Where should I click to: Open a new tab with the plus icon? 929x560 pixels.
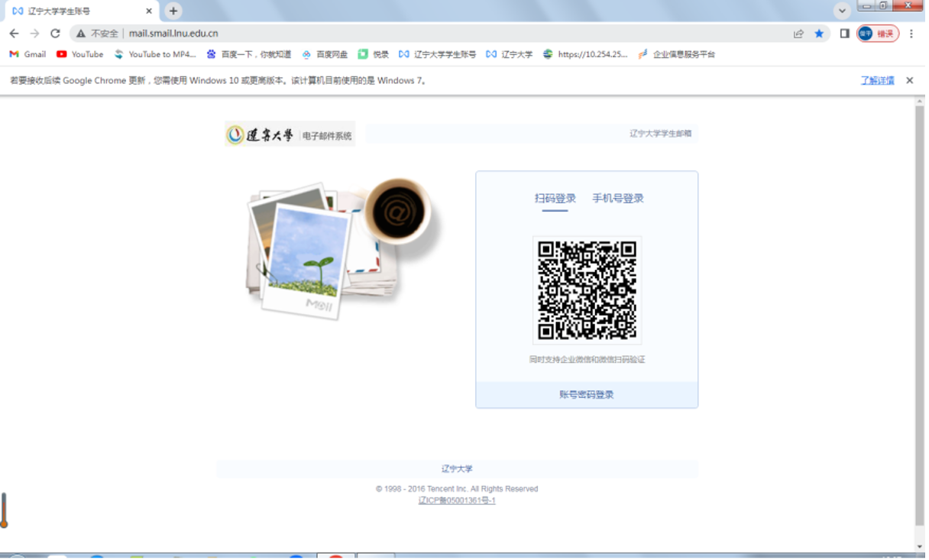173,11
